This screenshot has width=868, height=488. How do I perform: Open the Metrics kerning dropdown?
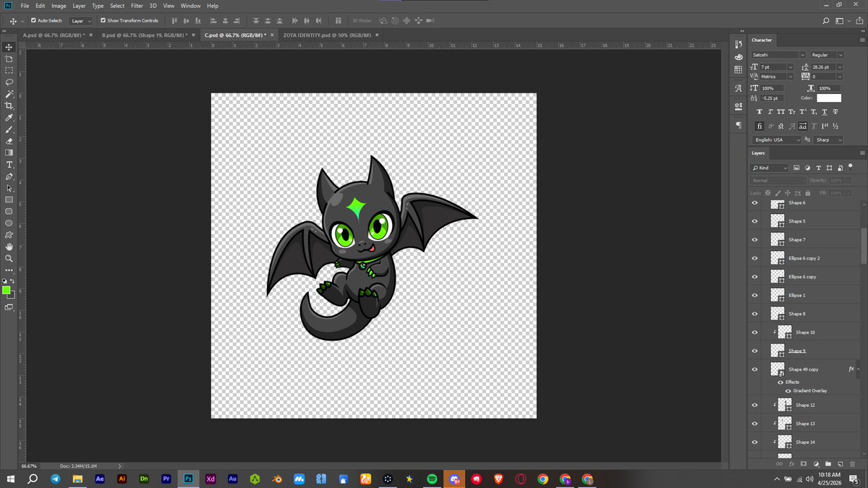click(791, 77)
